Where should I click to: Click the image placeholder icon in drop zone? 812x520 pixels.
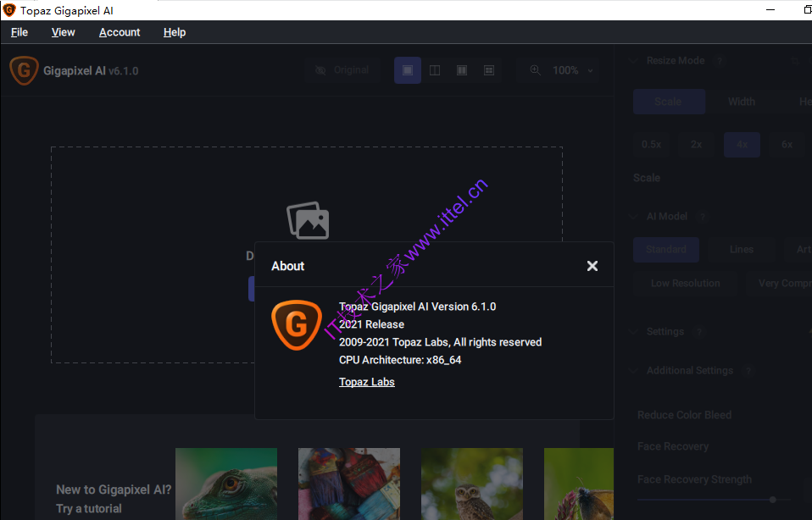coord(309,220)
